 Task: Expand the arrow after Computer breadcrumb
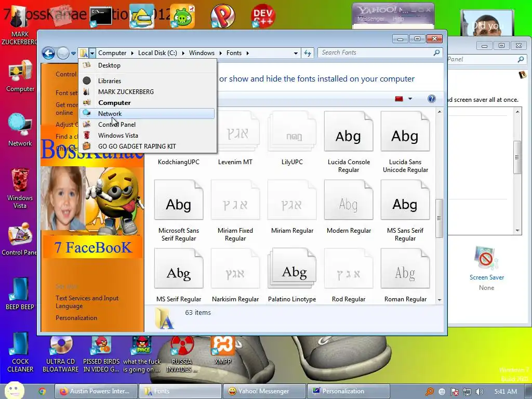click(132, 53)
